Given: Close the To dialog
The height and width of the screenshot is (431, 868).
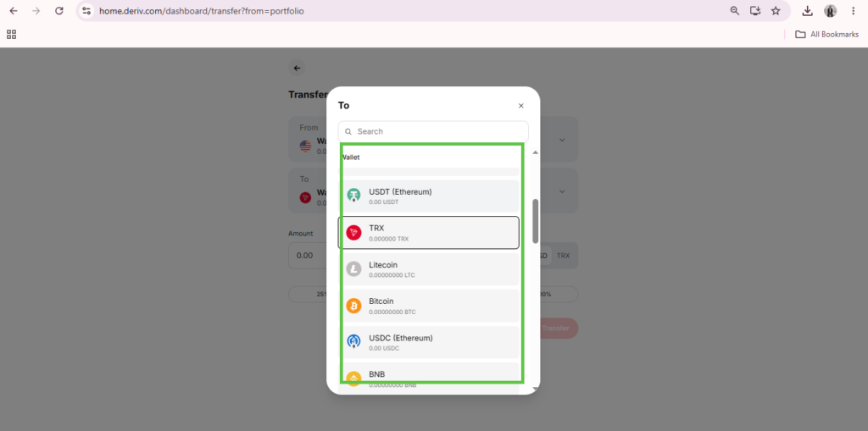Looking at the screenshot, I should pos(520,106).
